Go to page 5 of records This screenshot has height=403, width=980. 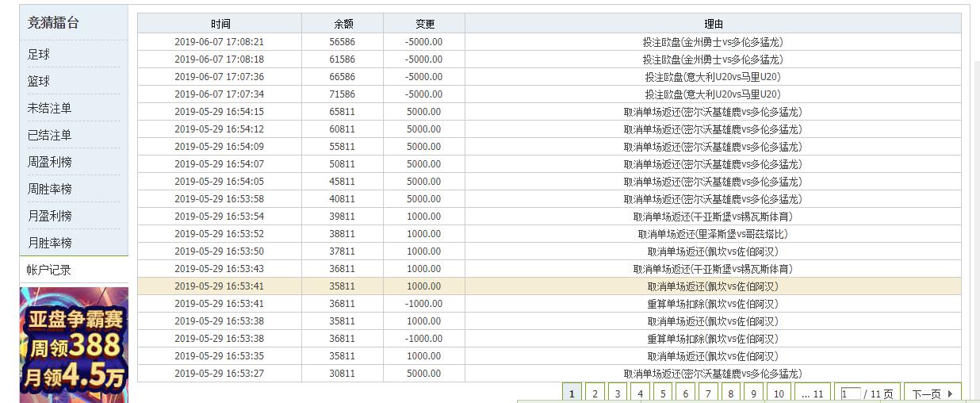coord(663,393)
